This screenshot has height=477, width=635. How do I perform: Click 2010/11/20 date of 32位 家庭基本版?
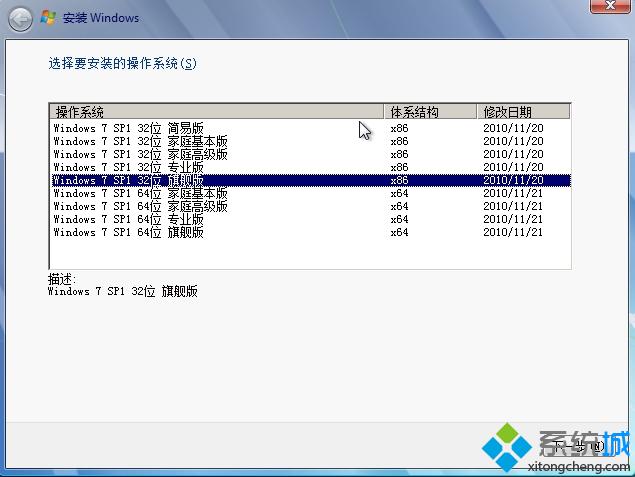(513, 141)
